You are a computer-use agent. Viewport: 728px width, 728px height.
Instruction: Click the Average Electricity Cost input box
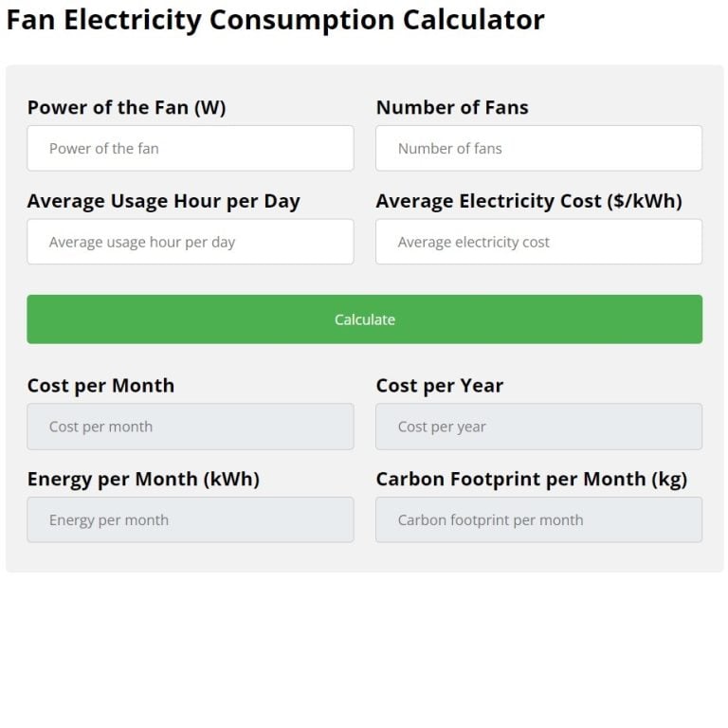point(538,242)
